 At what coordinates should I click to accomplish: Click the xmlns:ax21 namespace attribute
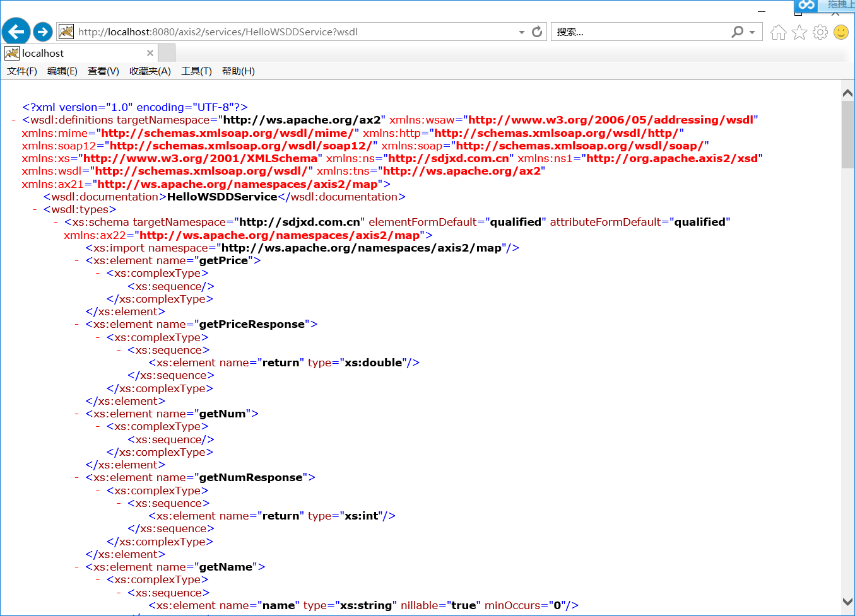[202, 184]
